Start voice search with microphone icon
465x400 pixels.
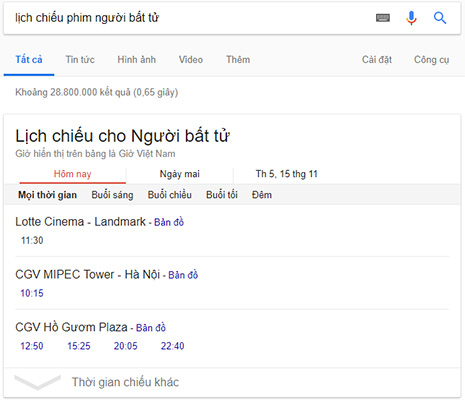(412, 18)
